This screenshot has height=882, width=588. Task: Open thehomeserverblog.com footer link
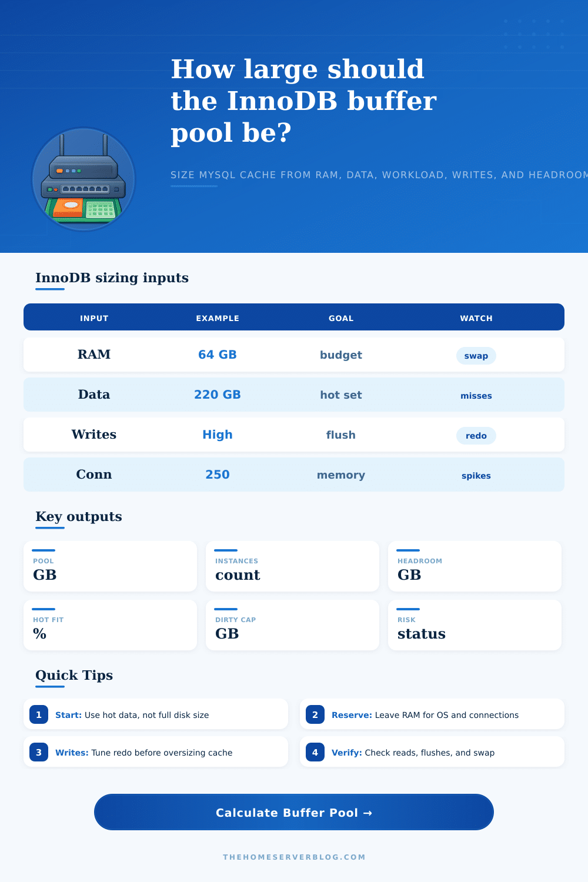[x=294, y=857]
